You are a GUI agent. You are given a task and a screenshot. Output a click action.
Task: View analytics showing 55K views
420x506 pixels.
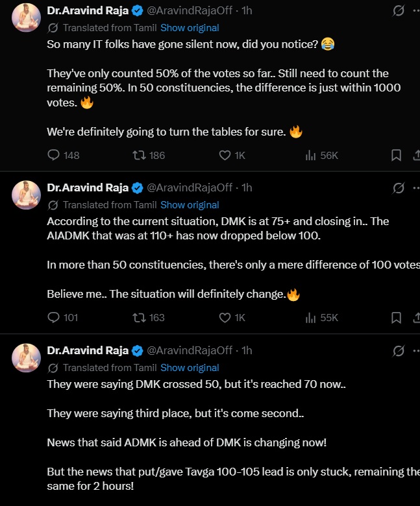tap(321, 317)
